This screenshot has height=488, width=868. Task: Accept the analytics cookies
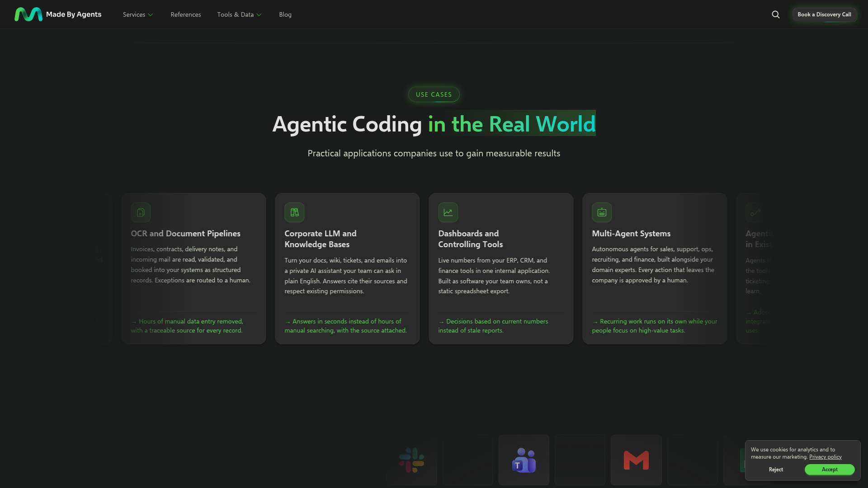pyautogui.click(x=830, y=469)
